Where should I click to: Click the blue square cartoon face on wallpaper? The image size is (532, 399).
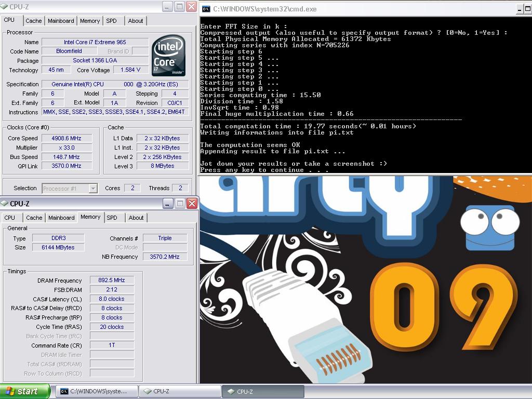tap(490, 229)
